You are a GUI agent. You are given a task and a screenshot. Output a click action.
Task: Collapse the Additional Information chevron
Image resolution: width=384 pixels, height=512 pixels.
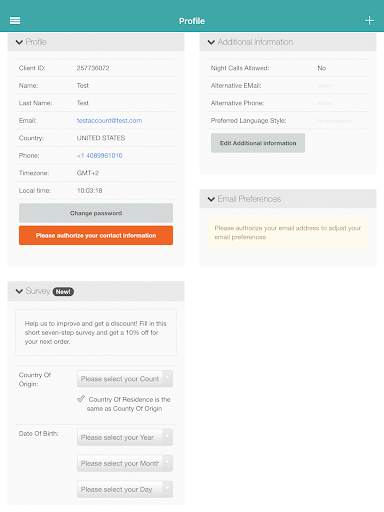211,42
